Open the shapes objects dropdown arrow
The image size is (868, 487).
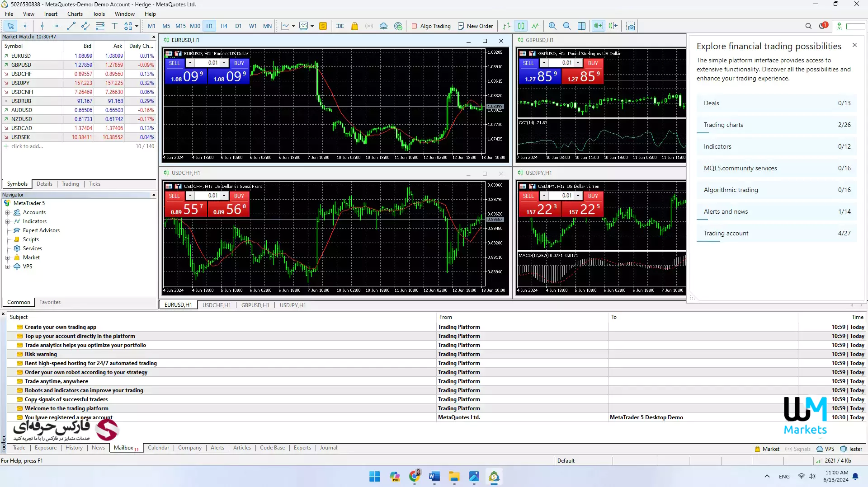click(137, 26)
